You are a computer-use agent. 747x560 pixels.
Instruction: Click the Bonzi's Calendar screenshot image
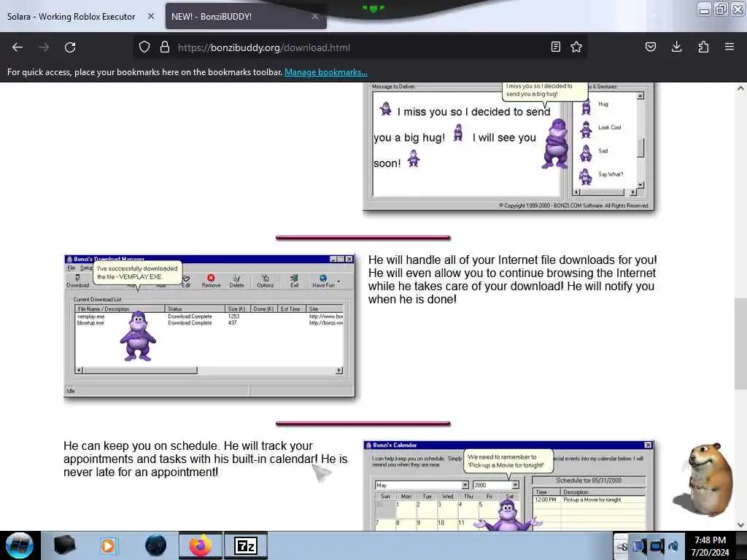[508, 485]
